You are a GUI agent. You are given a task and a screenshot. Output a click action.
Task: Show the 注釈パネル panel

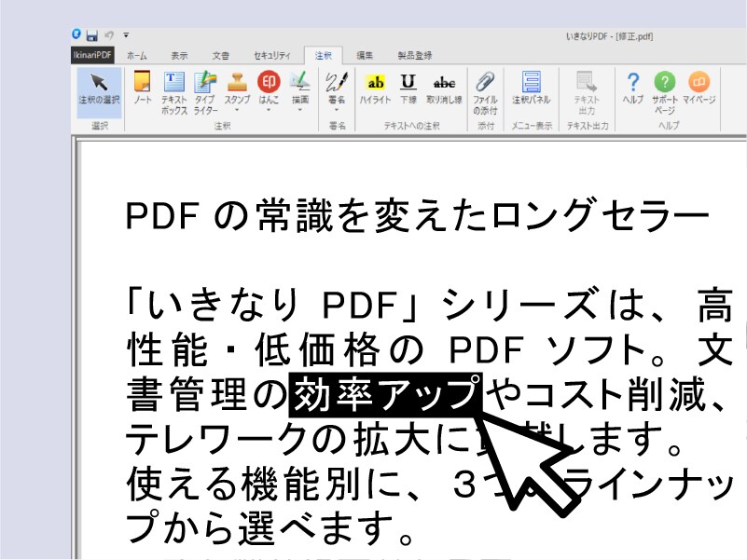click(532, 89)
